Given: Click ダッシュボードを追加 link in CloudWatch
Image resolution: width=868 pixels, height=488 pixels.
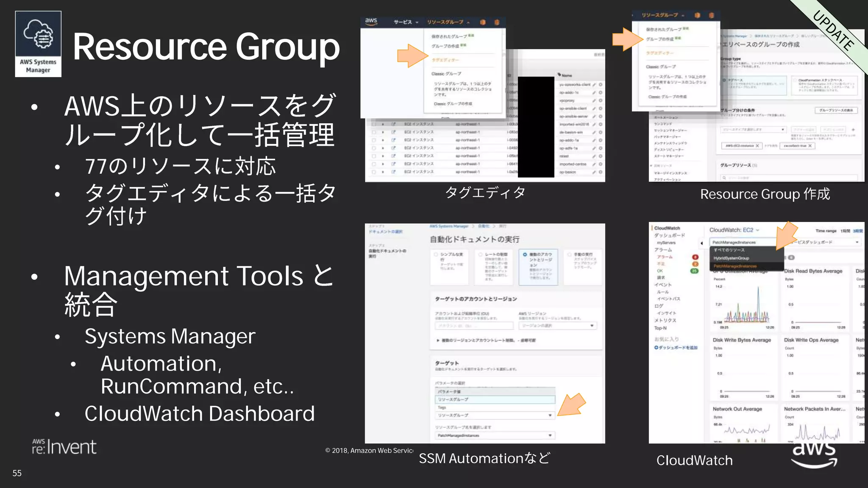Looking at the screenshot, I should [x=676, y=348].
